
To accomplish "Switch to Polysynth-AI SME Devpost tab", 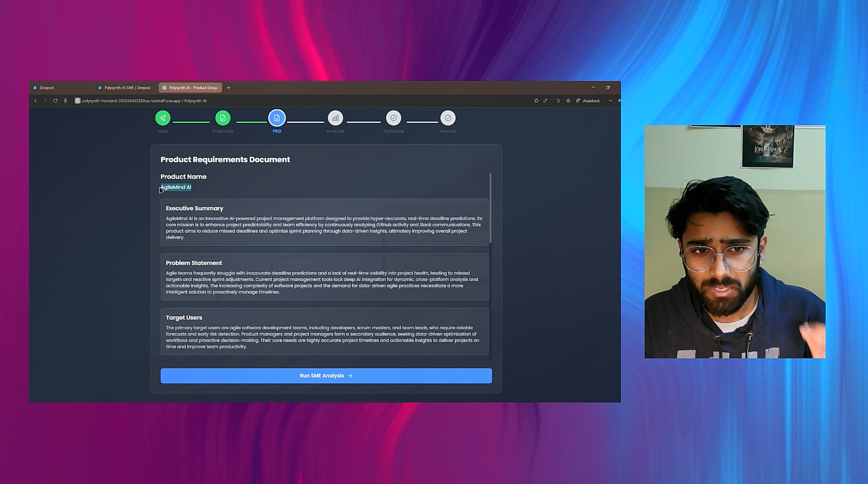I will [125, 88].
